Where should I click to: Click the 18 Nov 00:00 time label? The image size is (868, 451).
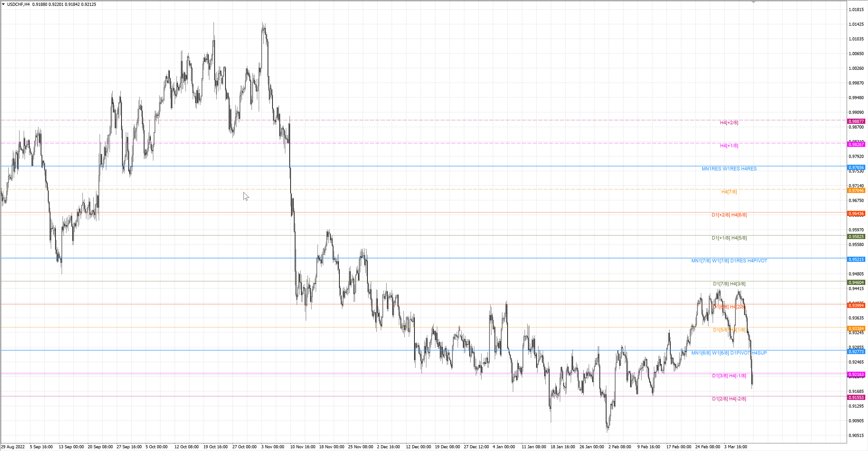332,447
